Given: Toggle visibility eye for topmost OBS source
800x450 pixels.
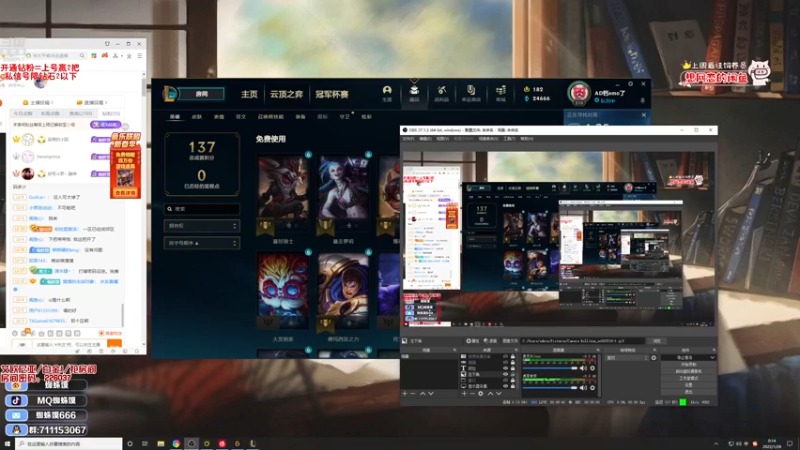Looking at the screenshot, I should coord(506,356).
